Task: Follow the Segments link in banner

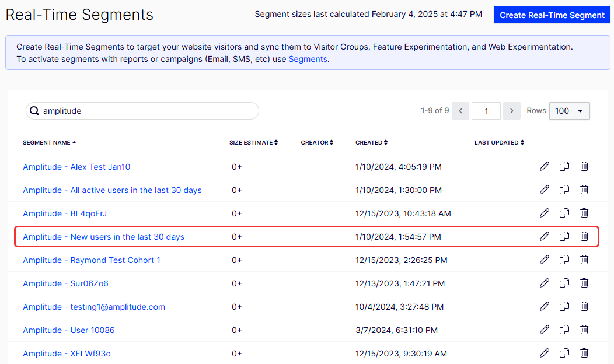Action: click(x=308, y=59)
